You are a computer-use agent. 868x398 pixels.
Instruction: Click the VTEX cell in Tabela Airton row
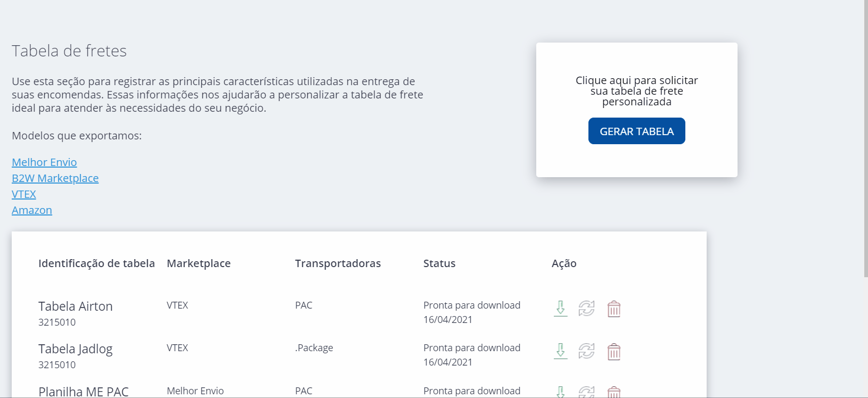click(x=177, y=305)
